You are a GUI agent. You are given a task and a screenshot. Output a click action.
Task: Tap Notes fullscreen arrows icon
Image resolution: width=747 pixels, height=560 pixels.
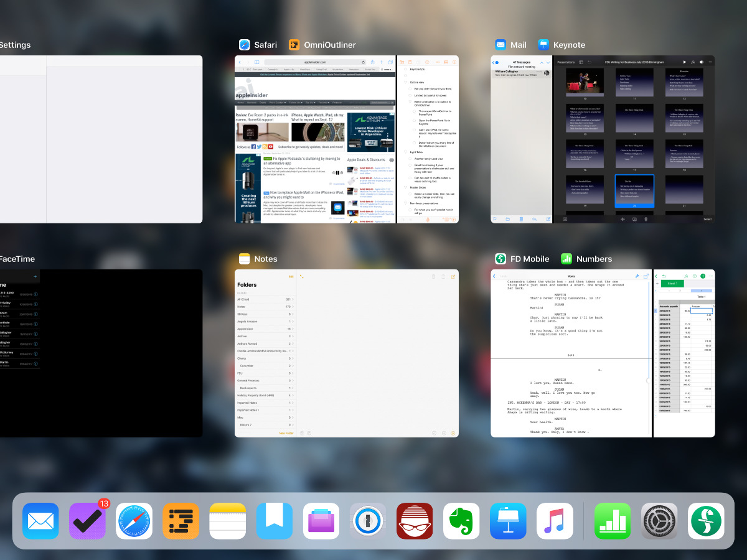pyautogui.click(x=302, y=276)
